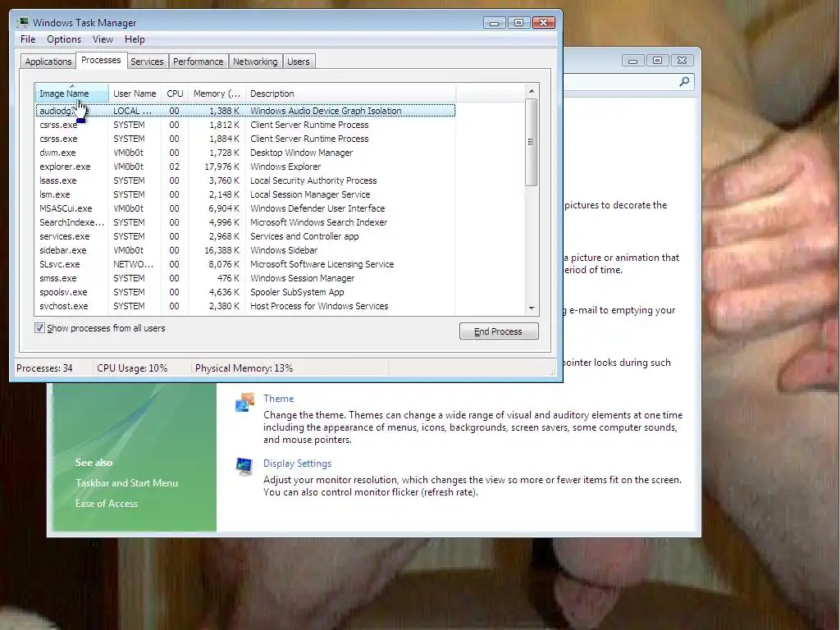The height and width of the screenshot is (630, 840).
Task: Minimize the Personalization window
Action: (x=632, y=61)
